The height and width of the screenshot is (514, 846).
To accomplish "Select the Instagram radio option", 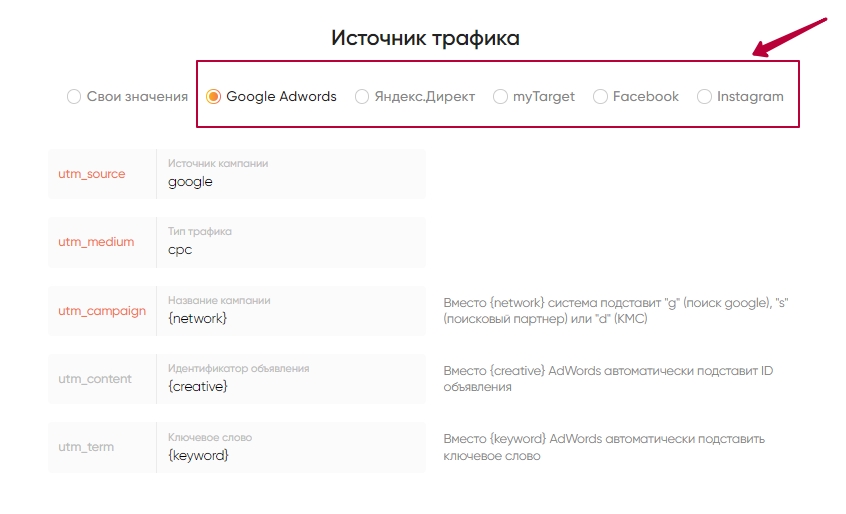I will 704,97.
